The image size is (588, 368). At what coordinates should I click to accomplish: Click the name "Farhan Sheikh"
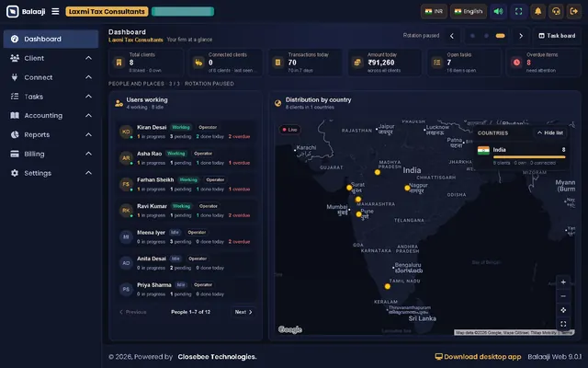[155, 180]
